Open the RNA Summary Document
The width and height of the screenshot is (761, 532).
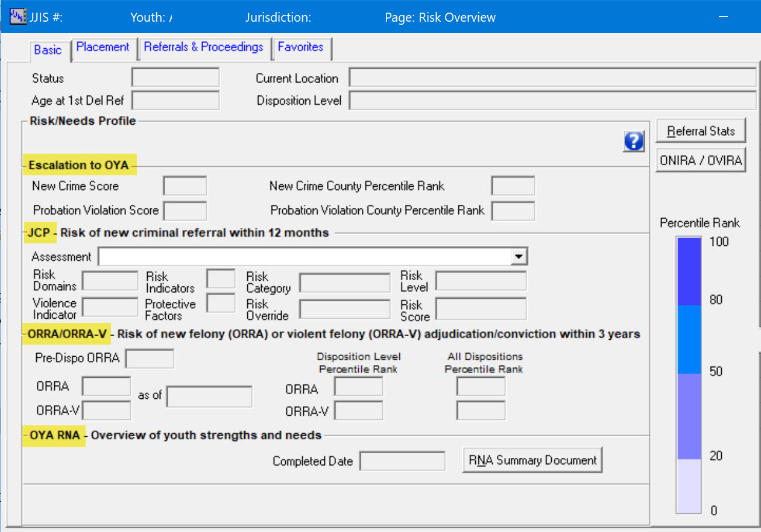(532, 460)
